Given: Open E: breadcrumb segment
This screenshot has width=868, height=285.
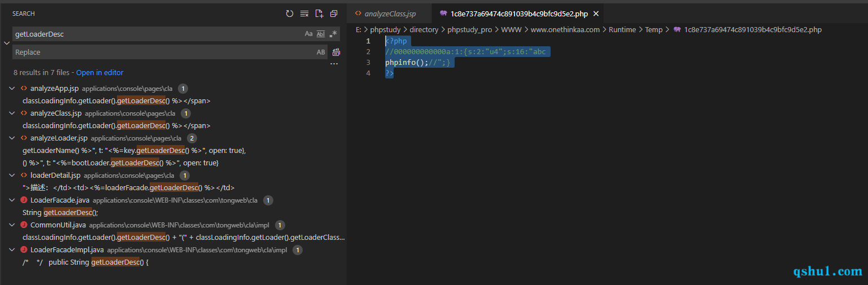Looking at the screenshot, I should pyautogui.click(x=358, y=30).
